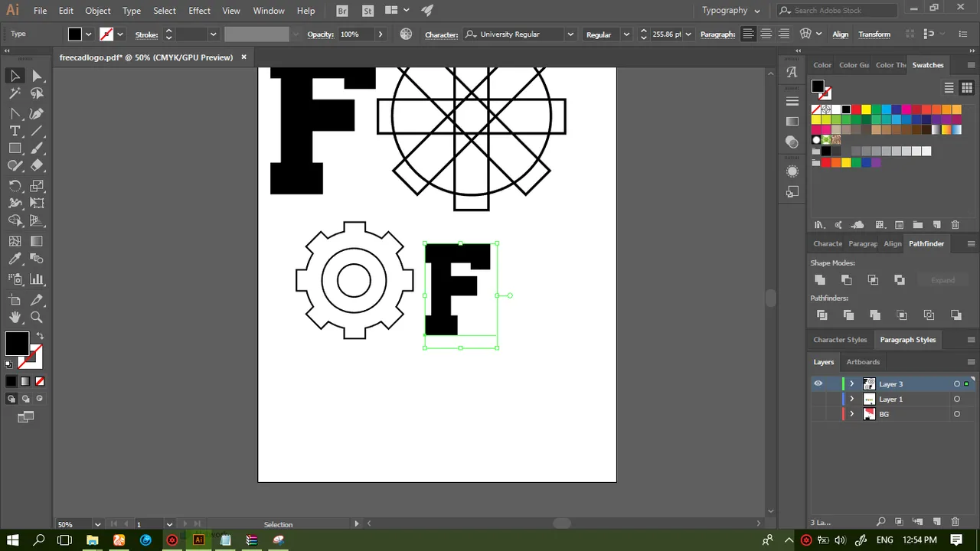Click the large Fill color box in toolbar
The image size is (980, 551).
pos(17,344)
